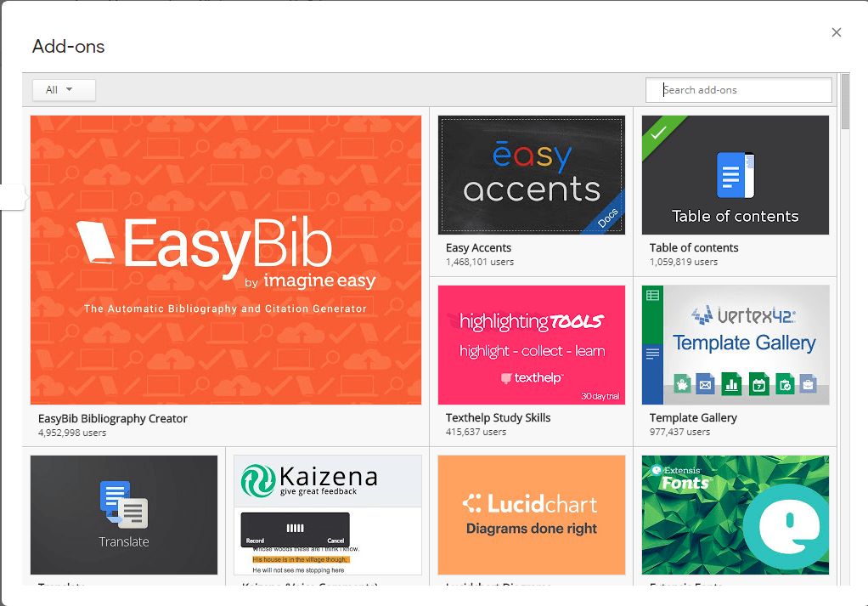Select the Easy Accents chalkboard thumbnail
This screenshot has width=868, height=606.
tap(532, 175)
